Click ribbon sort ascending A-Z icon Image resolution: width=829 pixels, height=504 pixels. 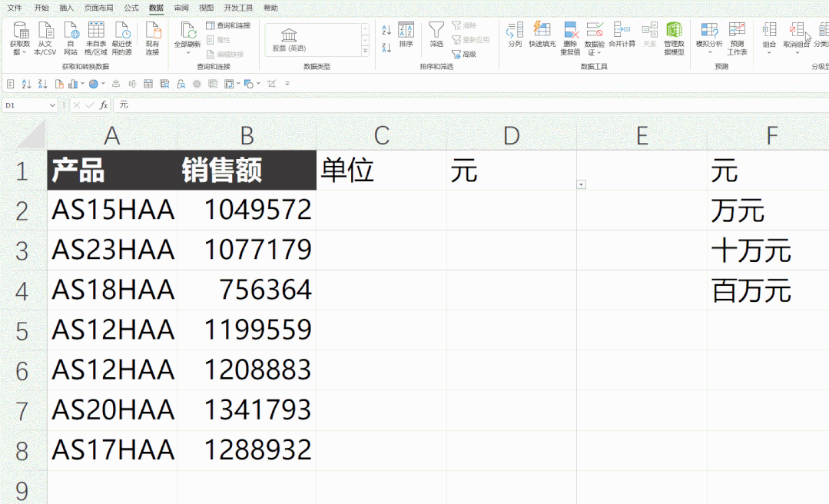(x=386, y=30)
